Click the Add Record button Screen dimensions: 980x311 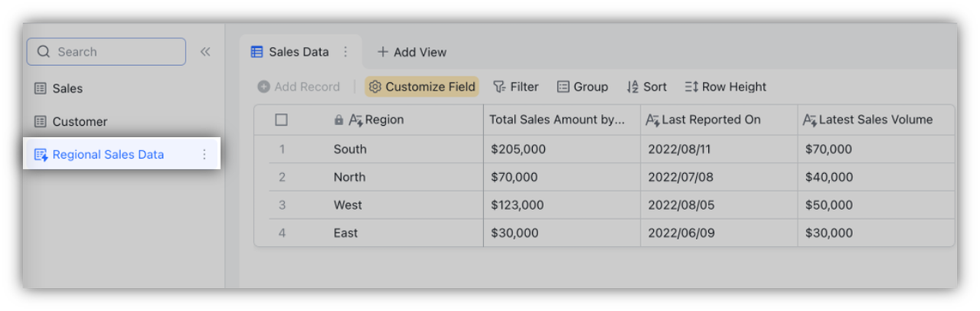(299, 87)
